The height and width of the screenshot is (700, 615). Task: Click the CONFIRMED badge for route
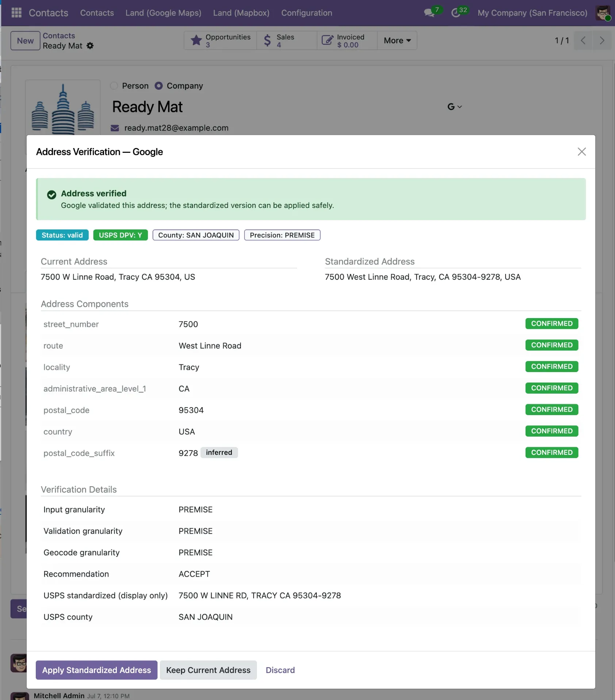[x=552, y=345]
